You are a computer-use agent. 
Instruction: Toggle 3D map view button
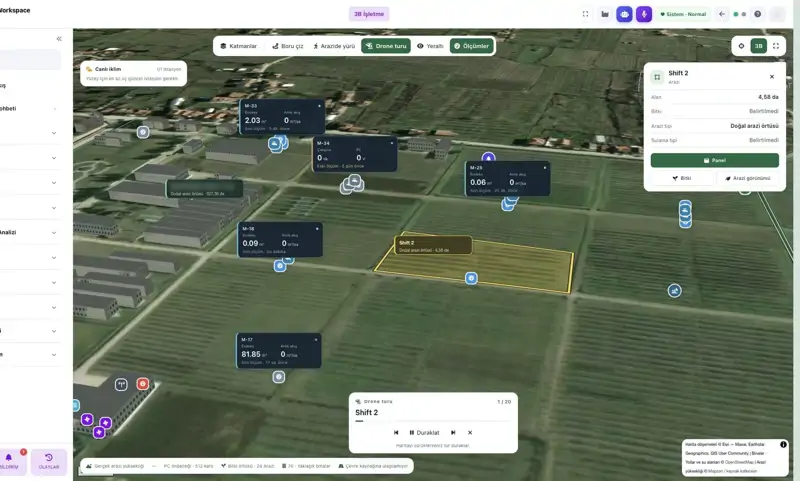[x=759, y=46]
